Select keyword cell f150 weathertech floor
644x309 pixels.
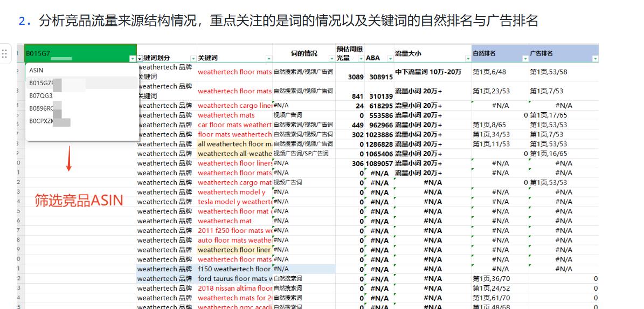[x=235, y=269]
